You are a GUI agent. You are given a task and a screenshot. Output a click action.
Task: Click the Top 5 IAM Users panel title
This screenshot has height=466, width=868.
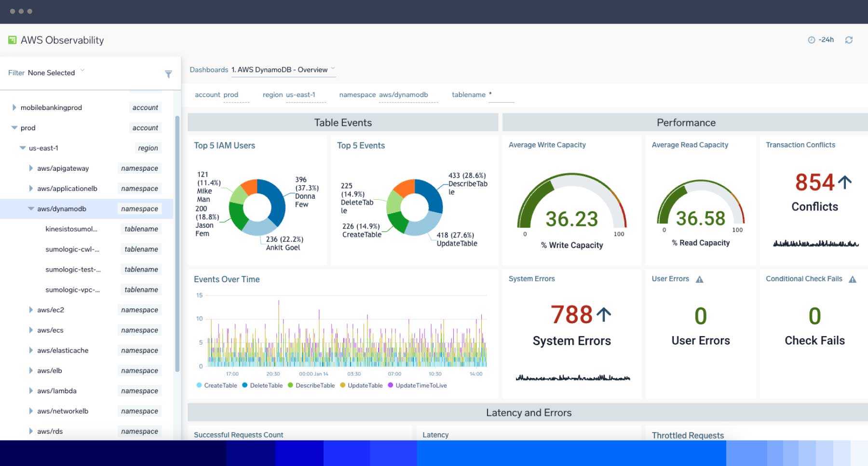(x=224, y=146)
